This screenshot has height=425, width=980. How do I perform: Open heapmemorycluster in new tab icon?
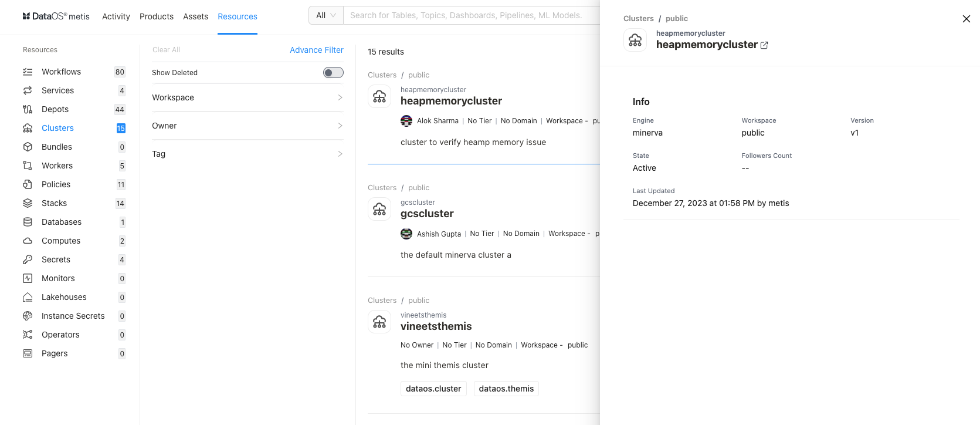coord(764,45)
